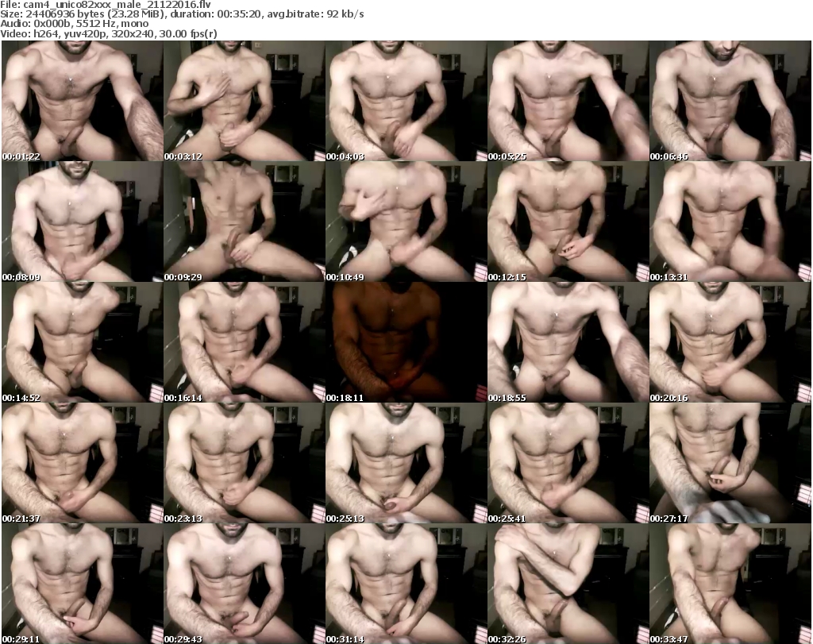Open the thumbnail timestamped 00:20:16

coord(730,342)
